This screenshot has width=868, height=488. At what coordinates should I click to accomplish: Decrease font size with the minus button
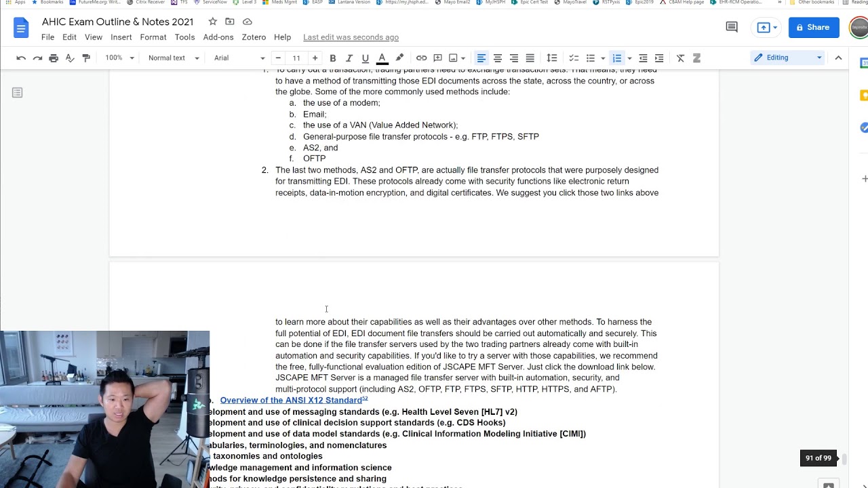[278, 58]
